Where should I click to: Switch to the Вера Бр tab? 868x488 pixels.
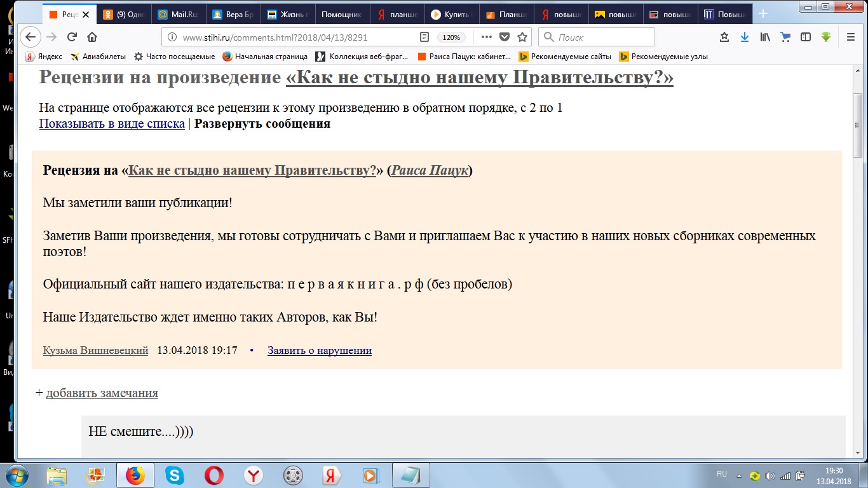pyautogui.click(x=233, y=14)
